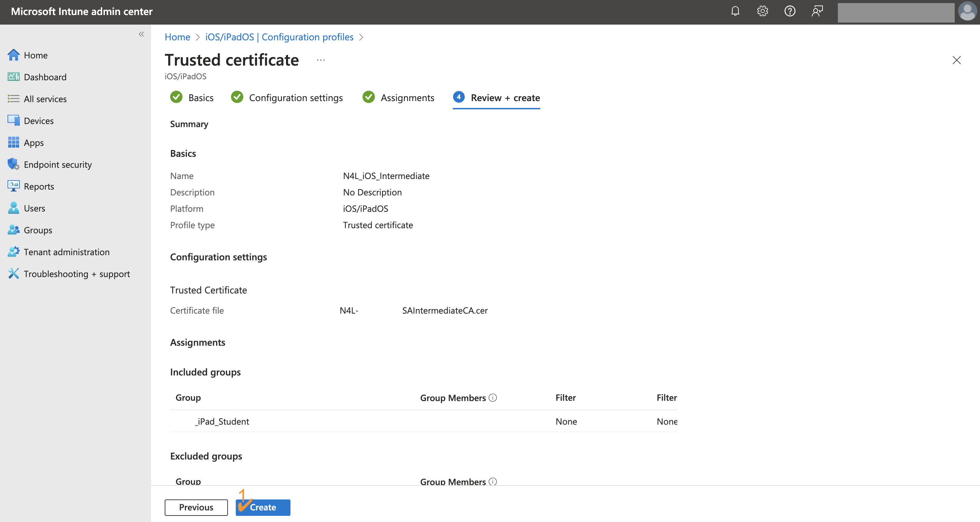Open Endpoint security from the sidebar
This screenshot has height=522, width=980.
click(x=58, y=164)
